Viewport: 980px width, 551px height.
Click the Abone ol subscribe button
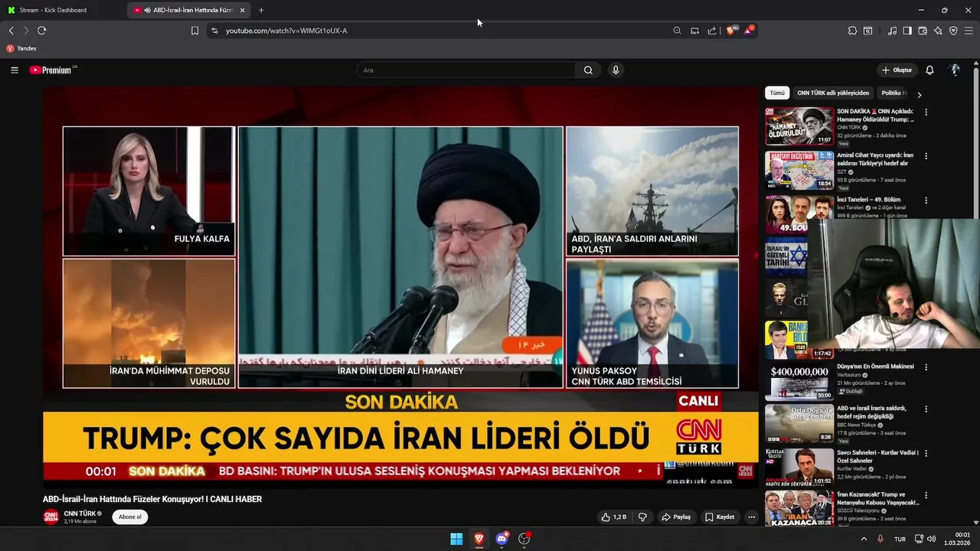coord(129,517)
